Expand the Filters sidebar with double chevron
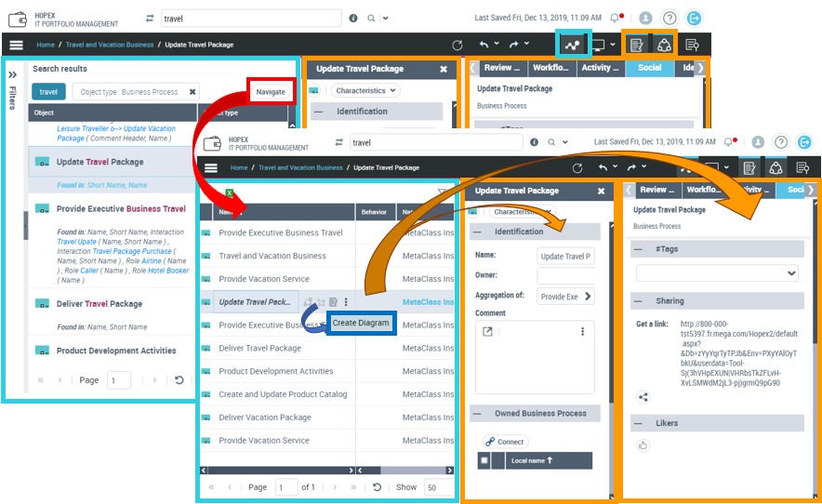This screenshot has width=822, height=504. point(13,74)
